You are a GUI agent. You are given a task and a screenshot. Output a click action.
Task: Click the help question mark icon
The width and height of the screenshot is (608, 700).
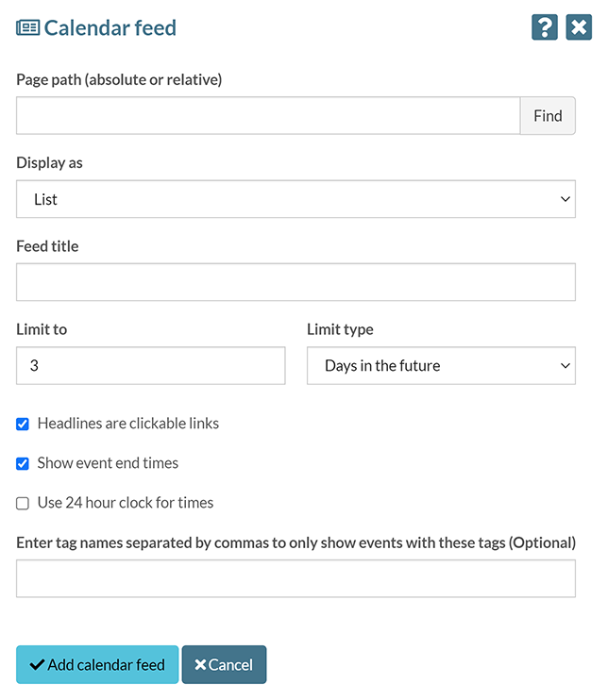(545, 27)
